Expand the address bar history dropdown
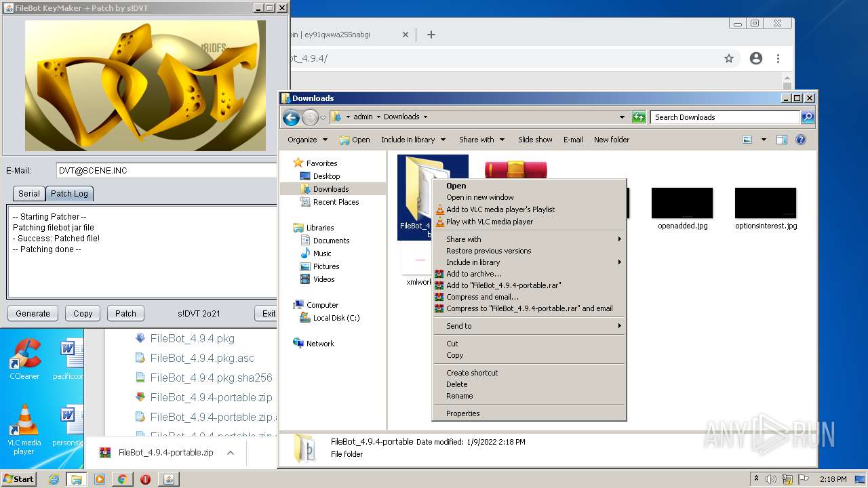The height and width of the screenshot is (488, 868). (x=622, y=117)
